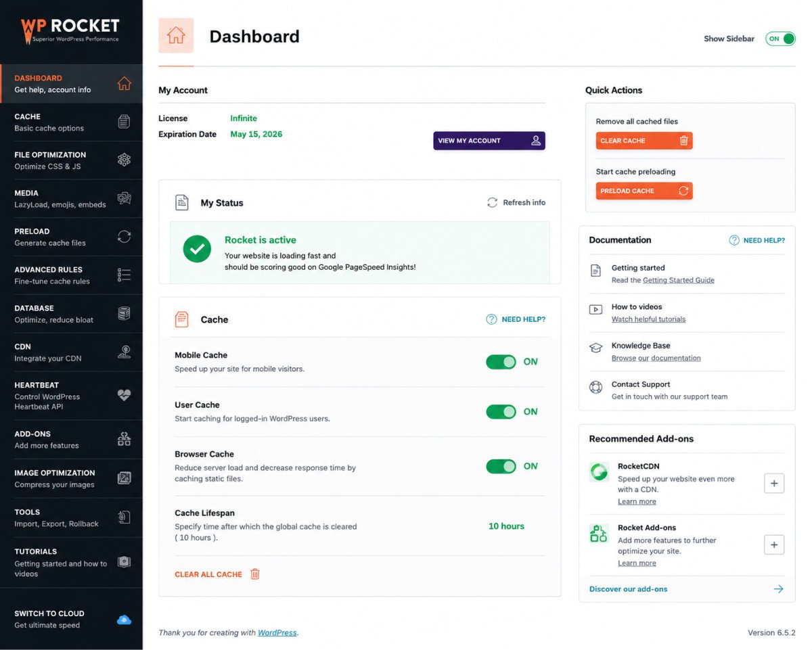Click the WP Rocket logo
This screenshot has height=650, width=812.
click(70, 30)
